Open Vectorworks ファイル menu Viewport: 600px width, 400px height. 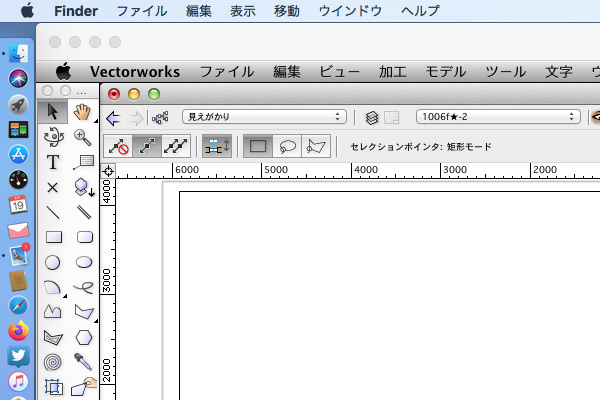pos(227,72)
